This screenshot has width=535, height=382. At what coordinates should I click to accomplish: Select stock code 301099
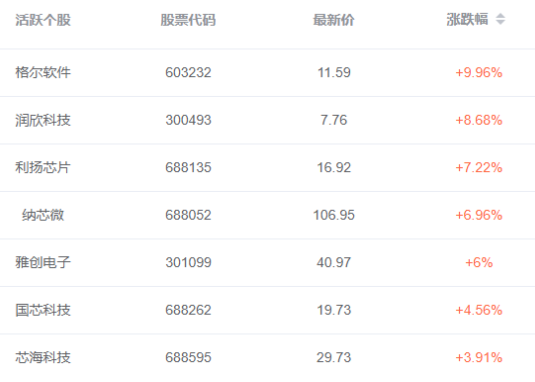188,262
